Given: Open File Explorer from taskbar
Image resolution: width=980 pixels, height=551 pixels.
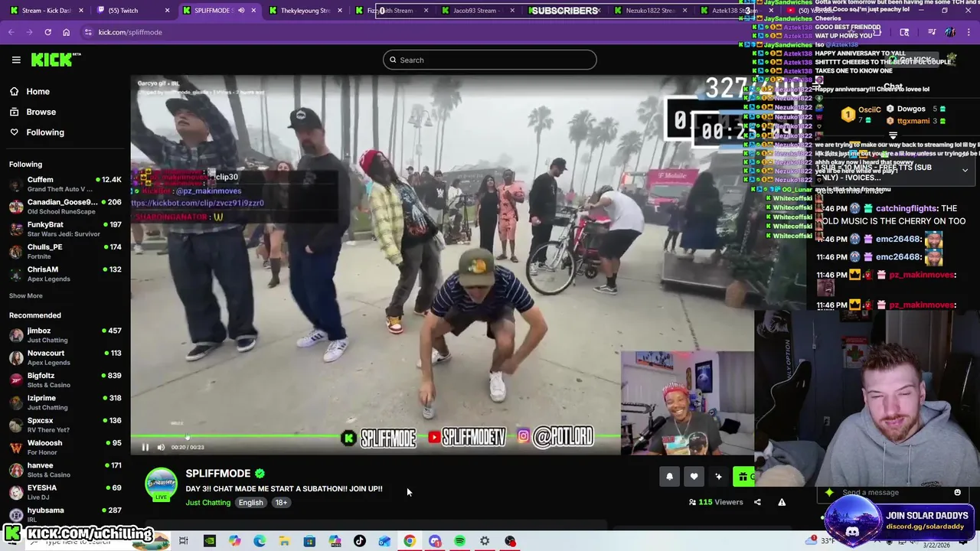Looking at the screenshot, I should pyautogui.click(x=284, y=542).
